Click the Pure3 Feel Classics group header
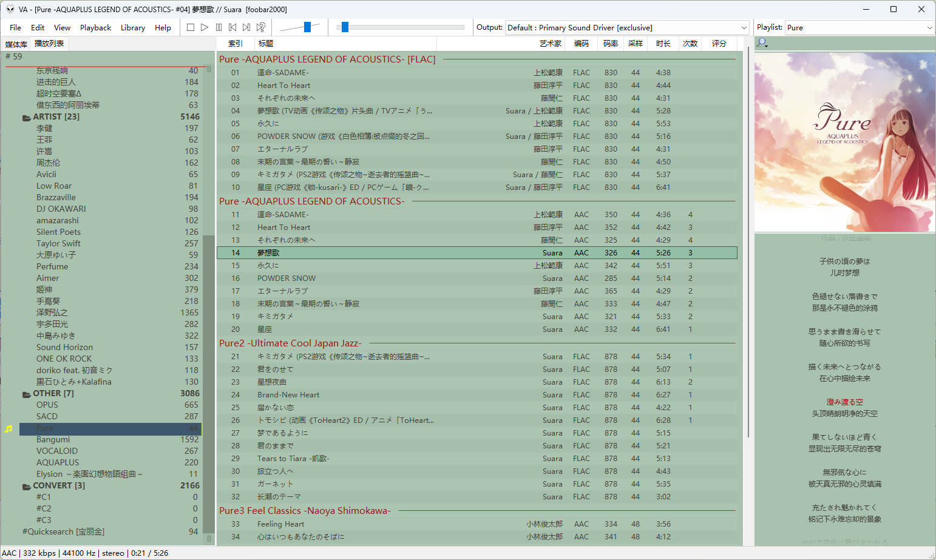936x560 pixels. point(305,511)
